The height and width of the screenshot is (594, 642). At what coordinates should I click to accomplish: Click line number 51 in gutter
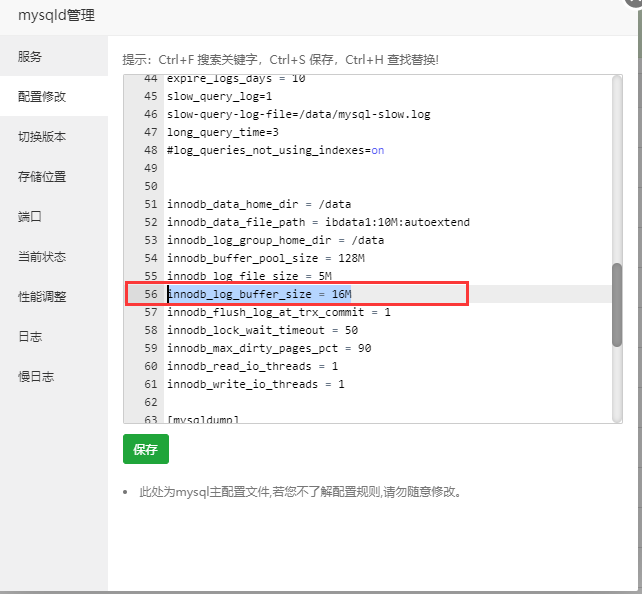(x=150, y=204)
